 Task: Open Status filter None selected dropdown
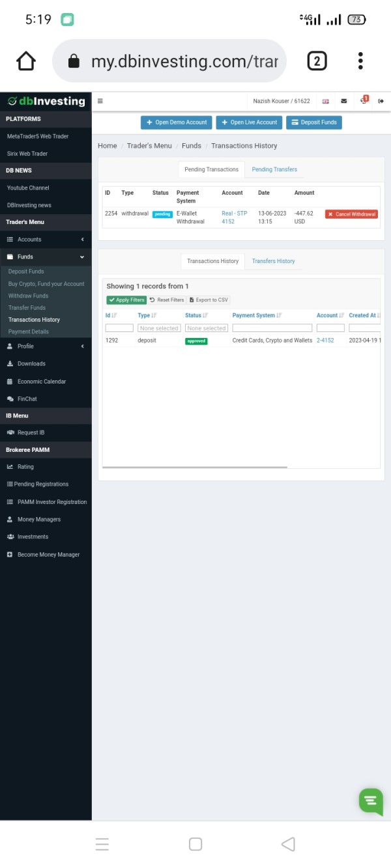tap(207, 328)
